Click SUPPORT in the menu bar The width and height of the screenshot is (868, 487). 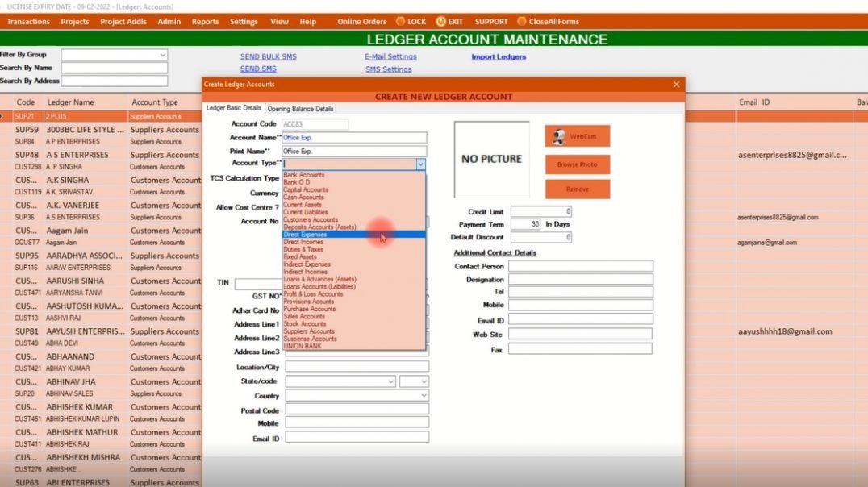pyautogui.click(x=490, y=22)
